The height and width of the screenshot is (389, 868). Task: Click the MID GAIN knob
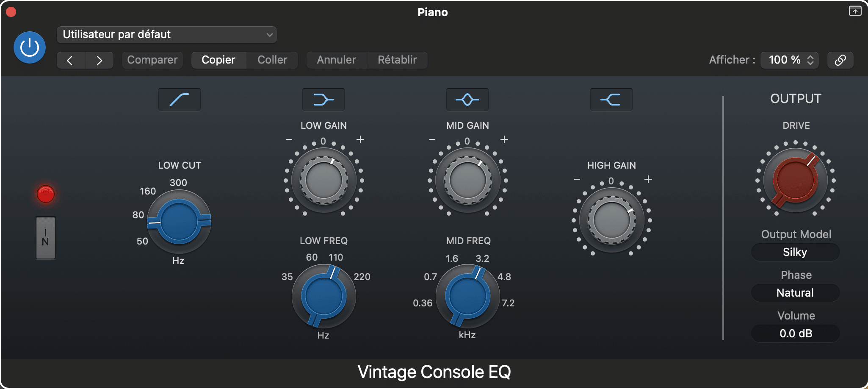pos(468,181)
